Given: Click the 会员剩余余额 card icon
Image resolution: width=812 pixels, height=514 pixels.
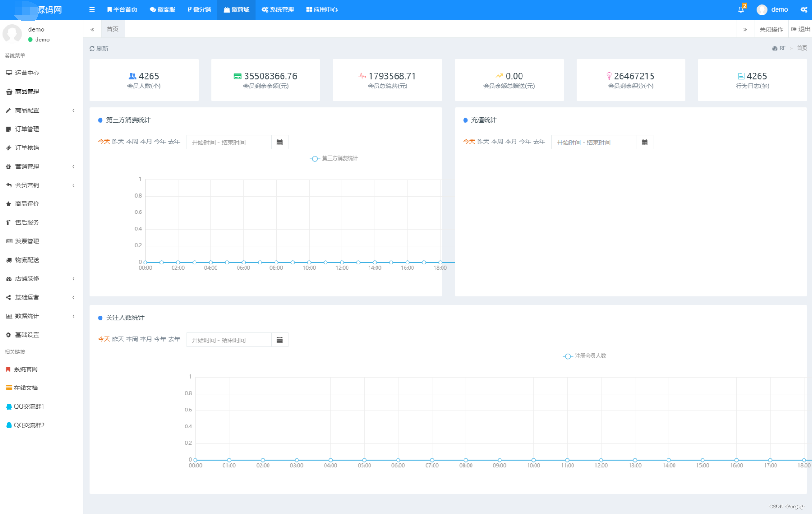Looking at the screenshot, I should point(238,76).
